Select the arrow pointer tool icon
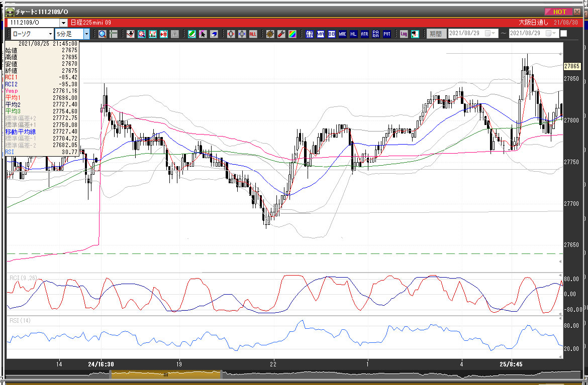 (x=203, y=34)
